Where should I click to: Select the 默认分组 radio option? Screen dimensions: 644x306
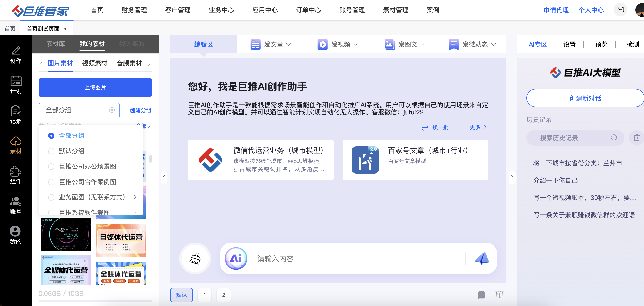point(51,151)
